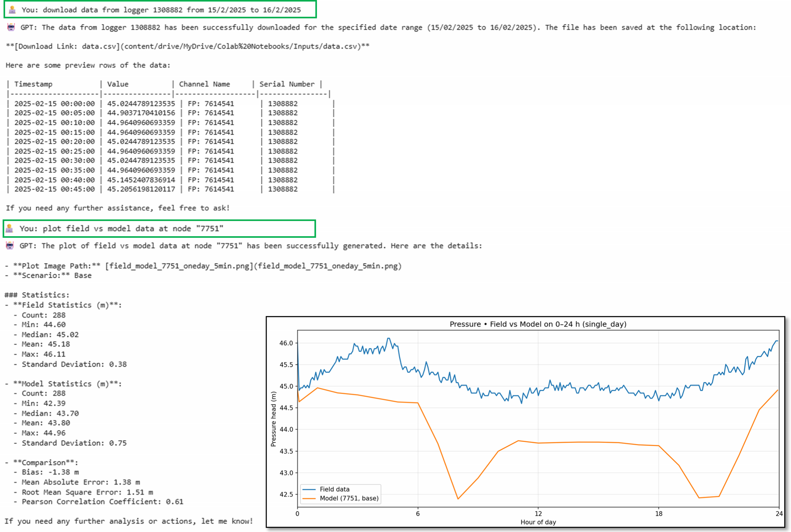
Task: Click the Pressure head (m) axis label
Action: pyautogui.click(x=273, y=419)
